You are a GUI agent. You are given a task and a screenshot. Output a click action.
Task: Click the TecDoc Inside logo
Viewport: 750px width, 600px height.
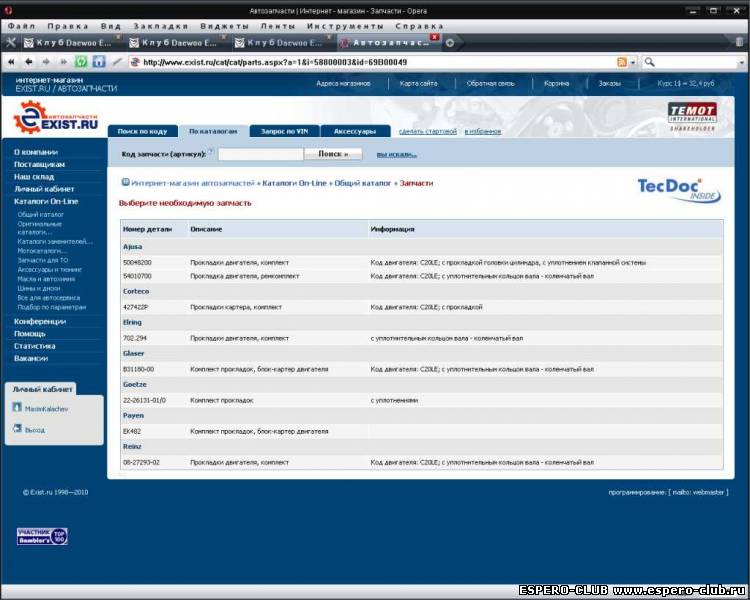[679, 189]
